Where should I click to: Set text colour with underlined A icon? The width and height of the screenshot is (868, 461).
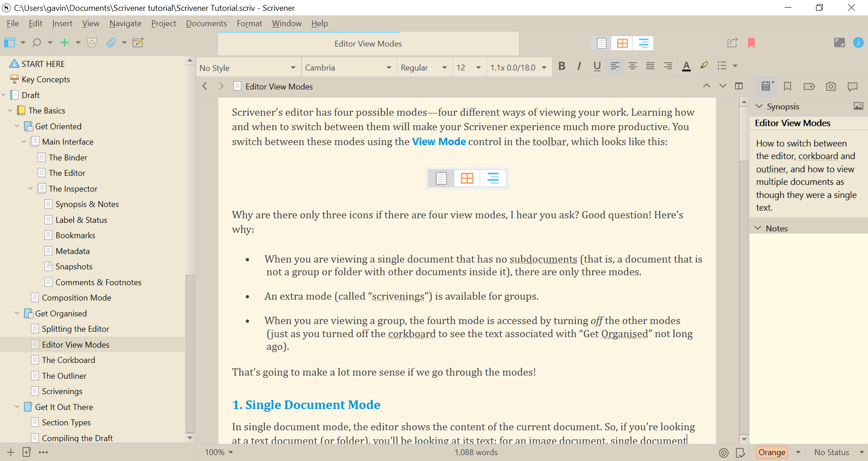[x=686, y=66]
